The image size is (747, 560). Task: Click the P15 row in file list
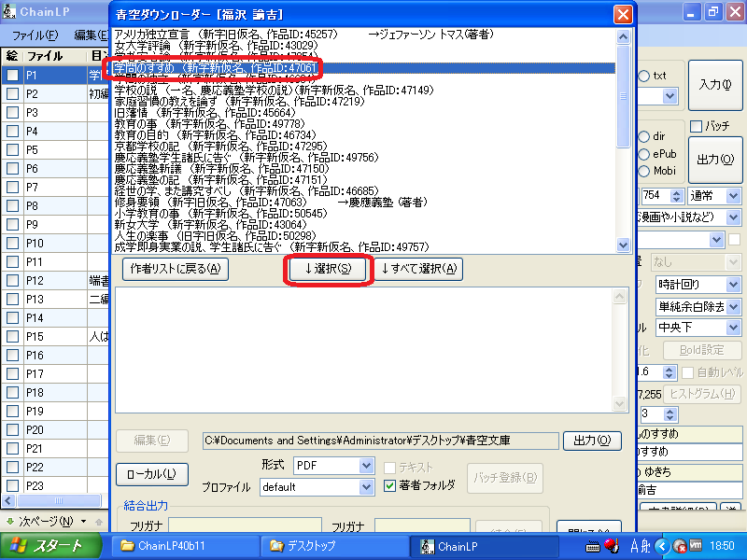[55, 336]
